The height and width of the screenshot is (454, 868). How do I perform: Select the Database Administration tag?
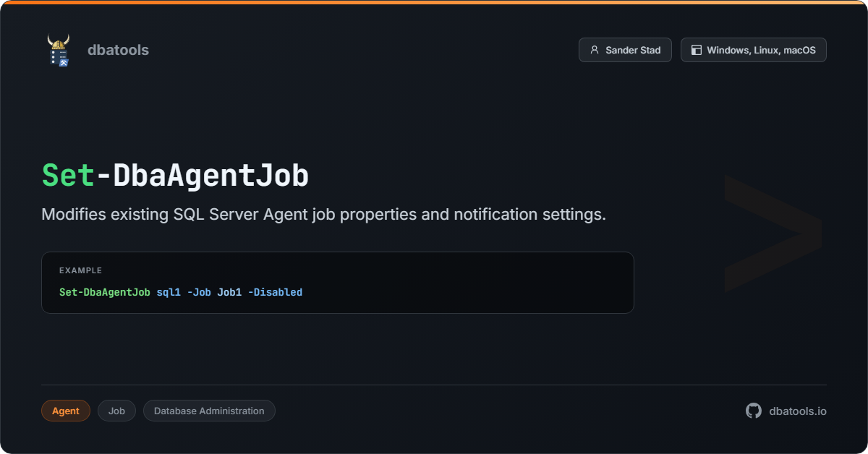(209, 411)
